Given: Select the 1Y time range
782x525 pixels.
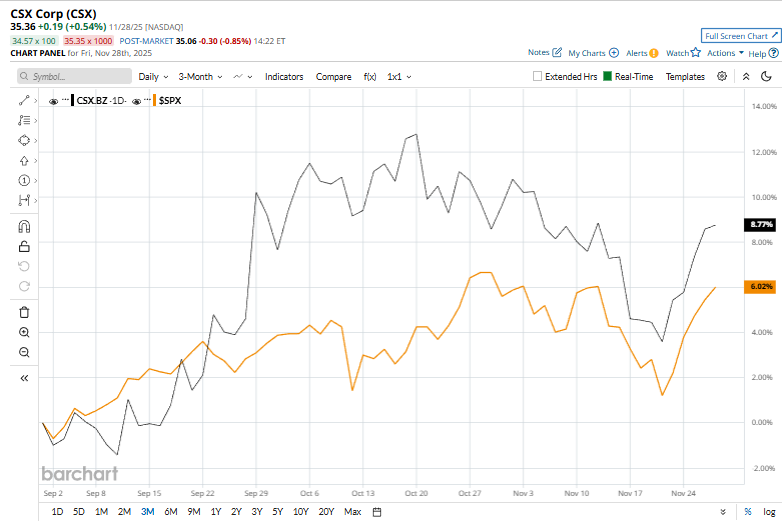Looking at the screenshot, I should click(x=215, y=512).
